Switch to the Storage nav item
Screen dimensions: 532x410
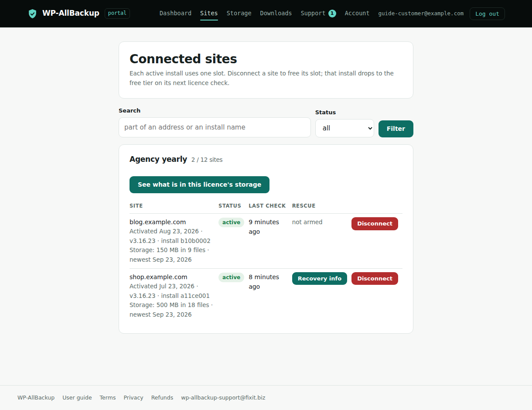[x=239, y=13]
